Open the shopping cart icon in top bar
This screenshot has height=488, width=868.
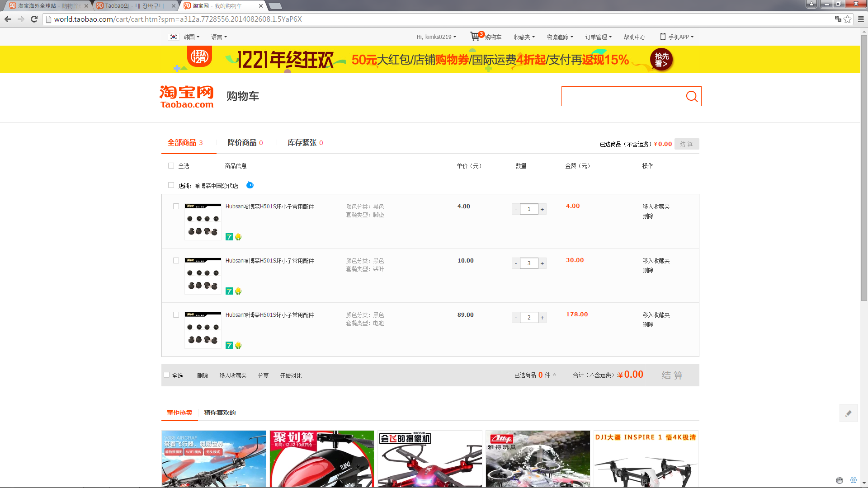[475, 36]
